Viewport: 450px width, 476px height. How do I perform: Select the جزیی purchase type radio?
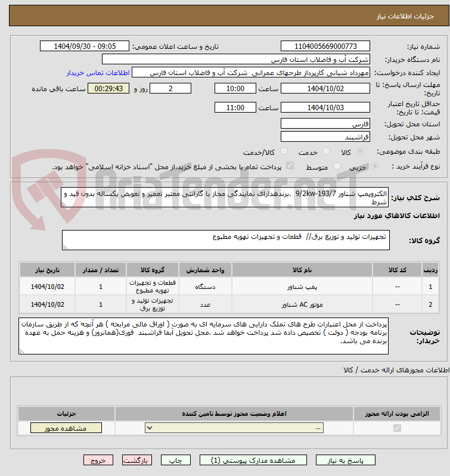[x=375, y=166]
